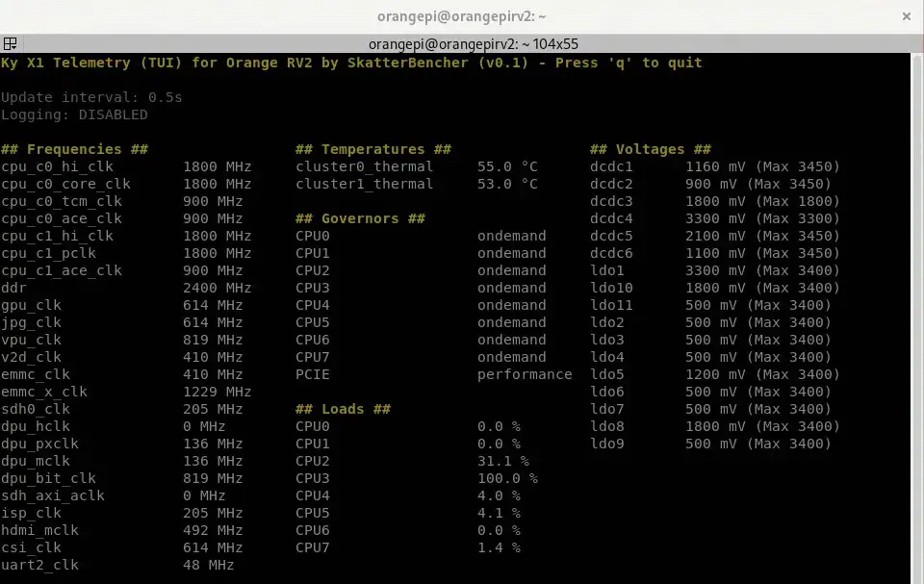924x584 pixels.
Task: Click the Ky X1 Telemetry header line
Action: [x=351, y=63]
